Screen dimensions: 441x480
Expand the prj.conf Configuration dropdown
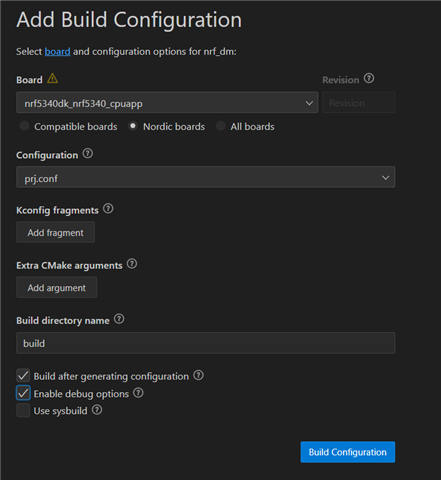(206, 177)
